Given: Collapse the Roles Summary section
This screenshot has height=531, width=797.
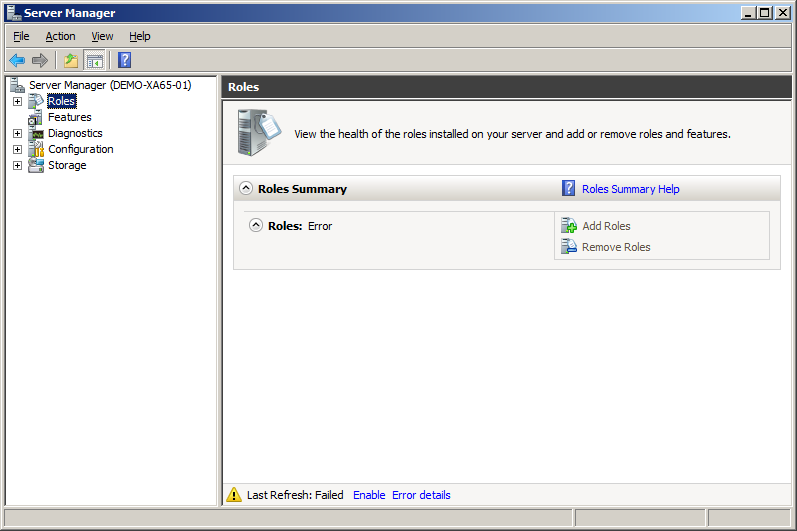Looking at the screenshot, I should pyautogui.click(x=246, y=188).
